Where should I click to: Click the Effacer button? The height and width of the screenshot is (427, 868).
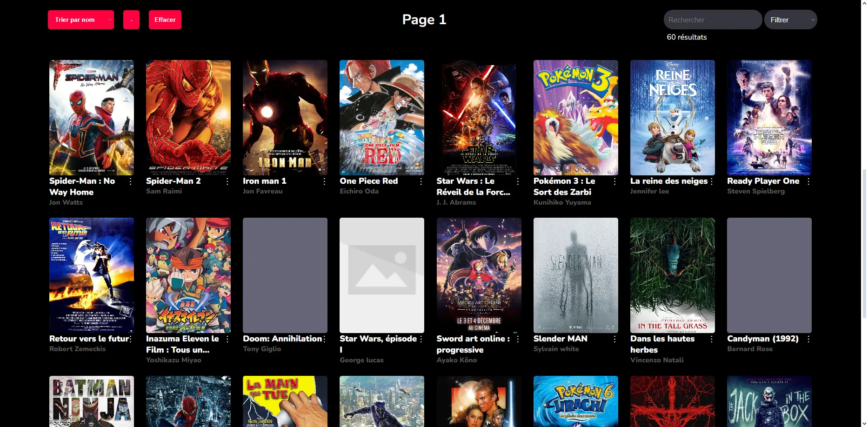click(x=165, y=20)
